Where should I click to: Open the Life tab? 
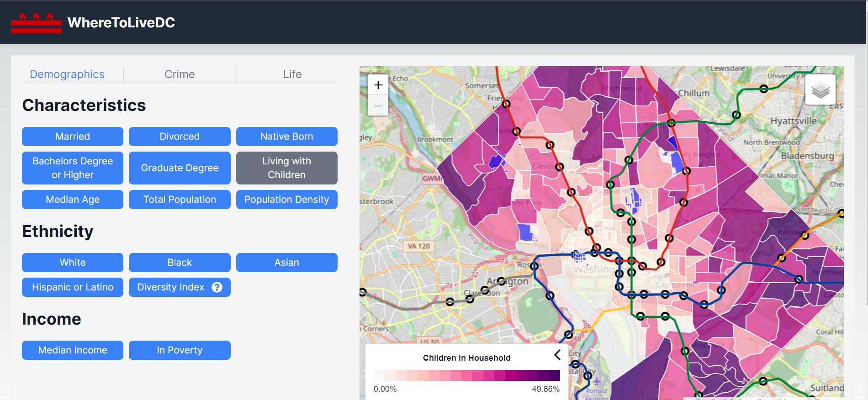(292, 74)
